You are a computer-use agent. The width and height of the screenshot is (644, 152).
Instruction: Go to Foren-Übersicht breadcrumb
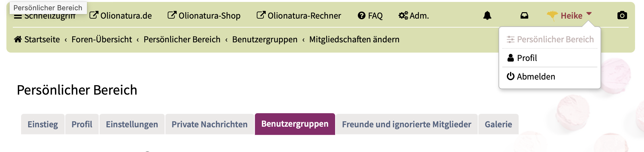(102, 39)
